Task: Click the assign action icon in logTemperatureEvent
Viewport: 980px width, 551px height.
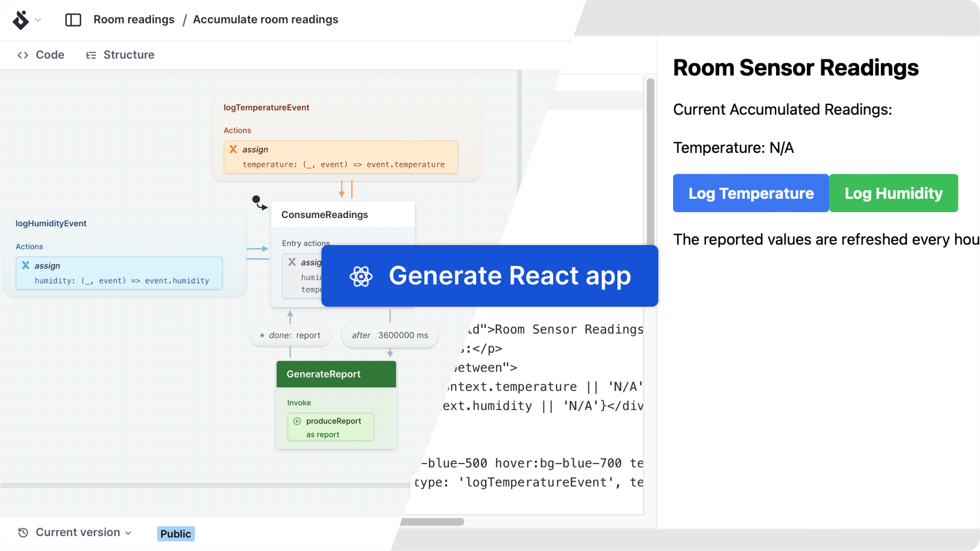Action: tap(234, 149)
